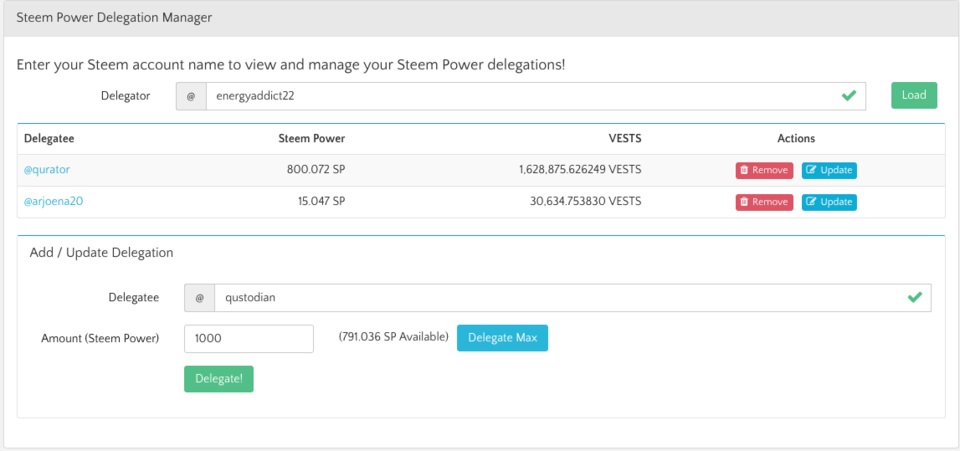Click the green checkmark in the Delegatee field
The height and width of the screenshot is (451, 960).
[914, 297]
